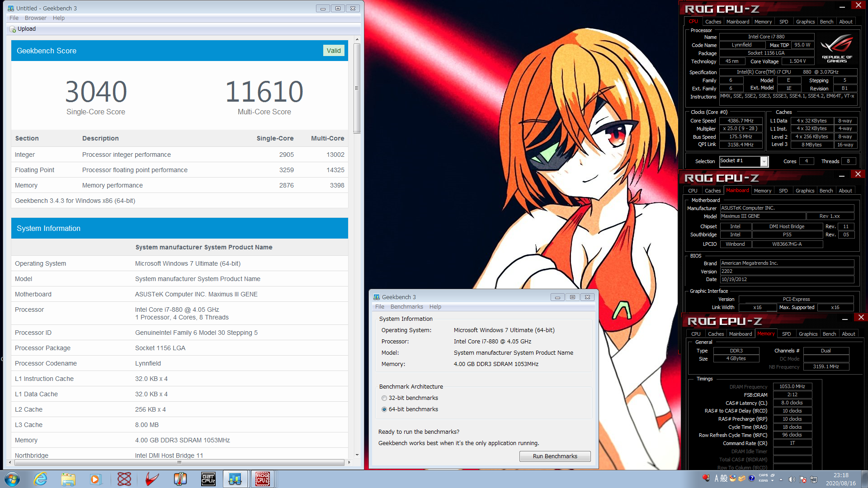Viewport: 868px width, 488px height.
Task: Open the Socket #1 selection dropdown in CPU-Z
Action: (764, 161)
